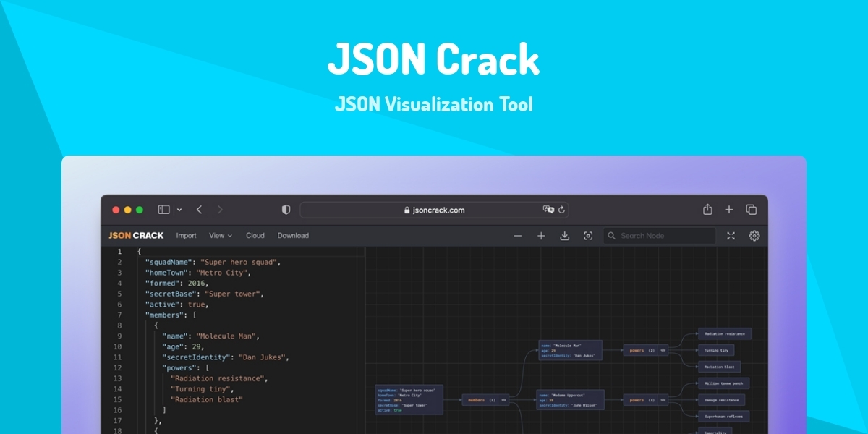Click the translate icon in the address bar
868x434 pixels.
548,210
